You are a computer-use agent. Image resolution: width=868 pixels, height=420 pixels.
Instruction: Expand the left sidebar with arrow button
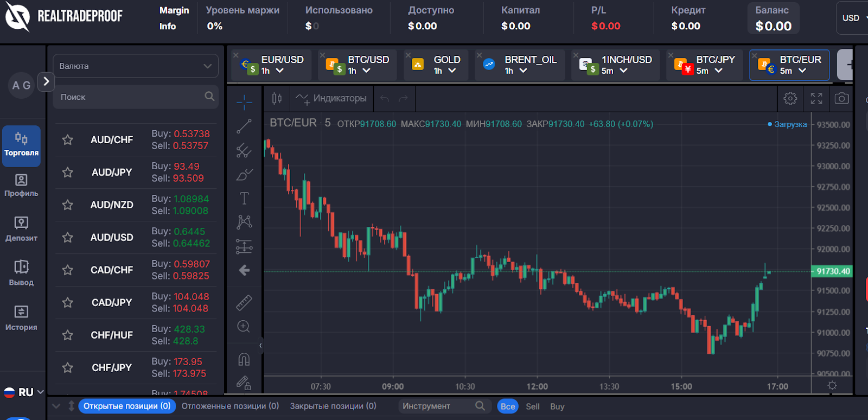[46, 81]
